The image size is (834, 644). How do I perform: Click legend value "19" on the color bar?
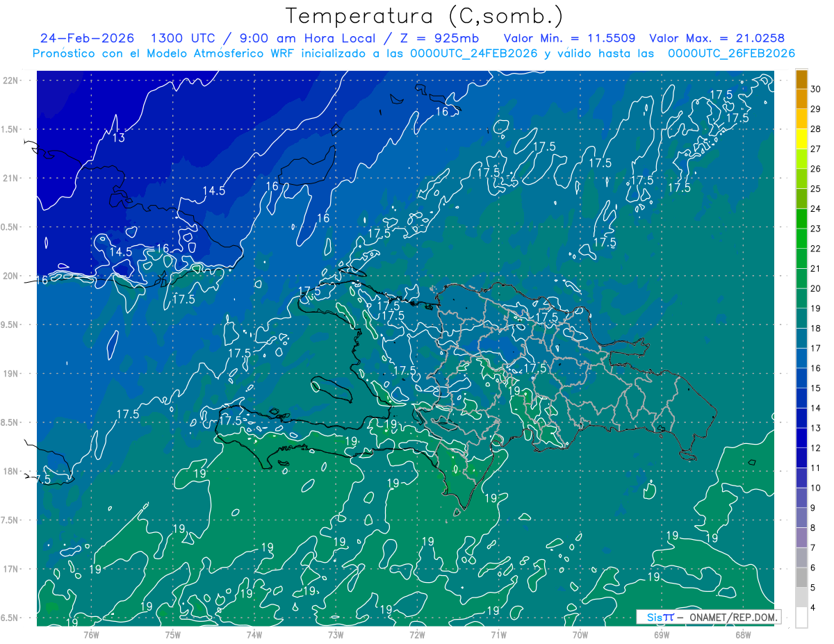coord(816,308)
